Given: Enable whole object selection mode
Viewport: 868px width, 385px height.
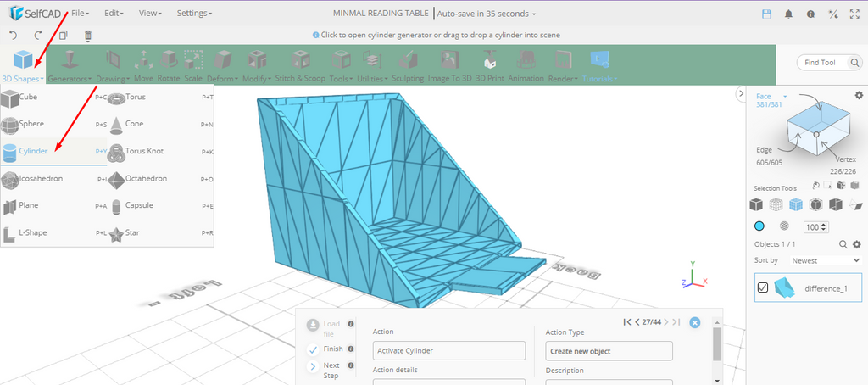Looking at the screenshot, I should point(755,204).
